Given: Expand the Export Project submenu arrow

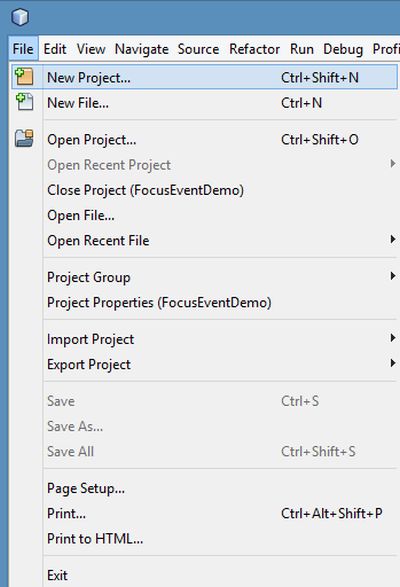Looking at the screenshot, I should [393, 363].
